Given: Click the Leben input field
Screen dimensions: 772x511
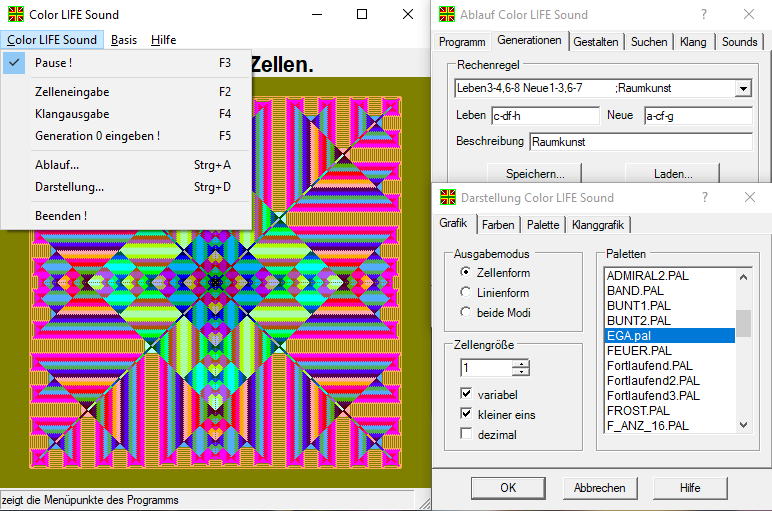Looking at the screenshot, I should pyautogui.click(x=546, y=116).
